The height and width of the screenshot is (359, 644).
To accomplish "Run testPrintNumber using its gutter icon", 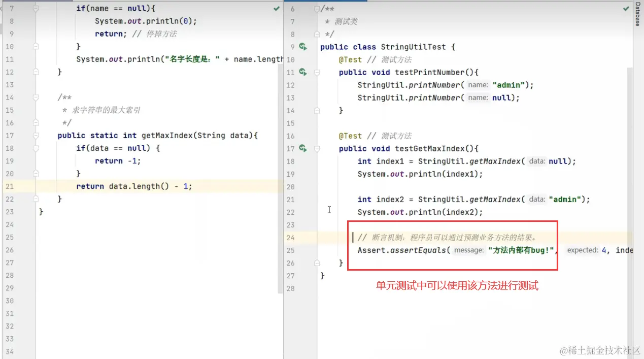I will click(x=303, y=72).
